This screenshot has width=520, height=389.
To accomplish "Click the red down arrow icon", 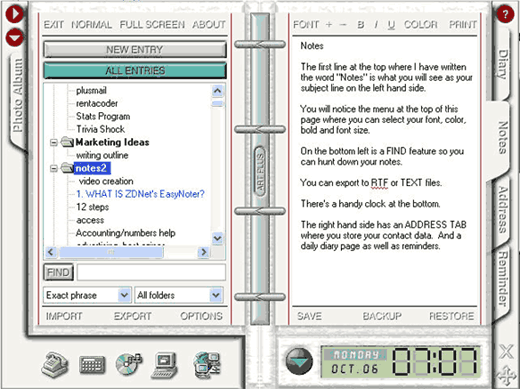I will (15, 37).
